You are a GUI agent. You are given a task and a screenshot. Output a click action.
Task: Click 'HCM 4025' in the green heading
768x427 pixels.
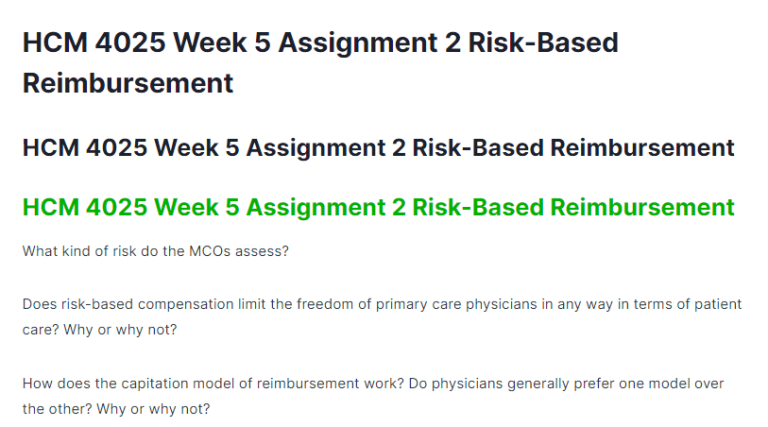[x=85, y=207]
